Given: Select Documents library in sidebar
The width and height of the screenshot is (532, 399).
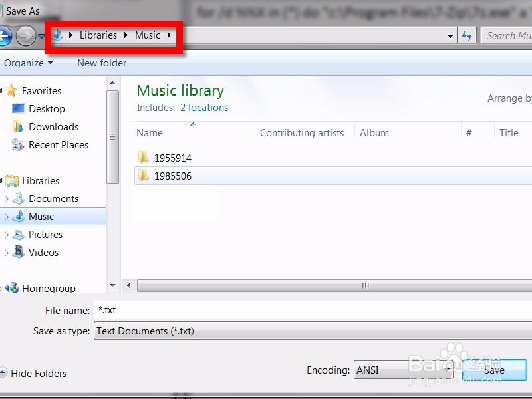Looking at the screenshot, I should click(x=54, y=199).
